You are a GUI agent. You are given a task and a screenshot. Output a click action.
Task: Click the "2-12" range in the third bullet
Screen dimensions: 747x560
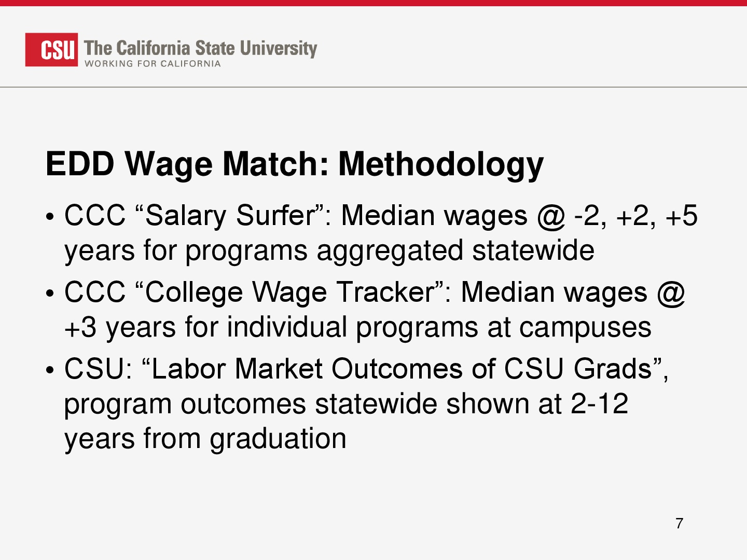599,404
